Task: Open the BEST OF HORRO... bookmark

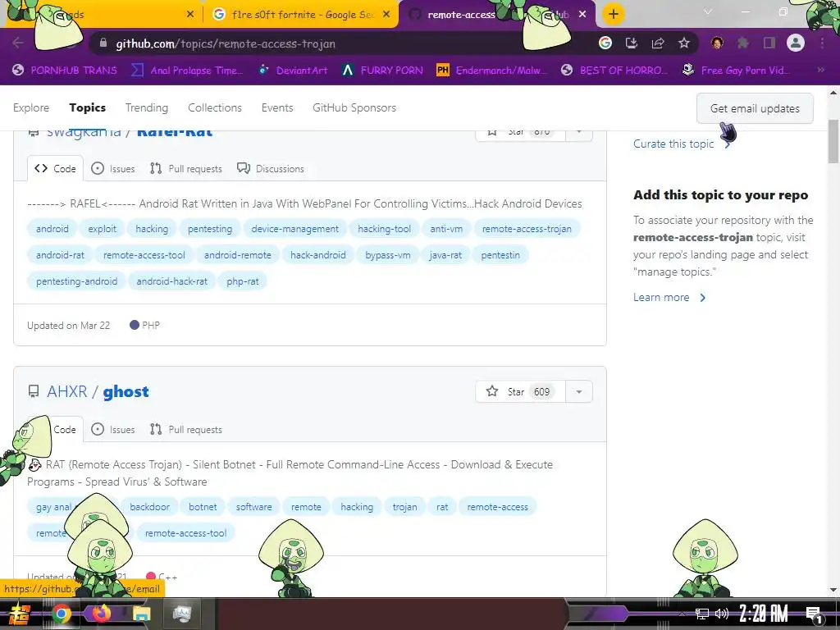Action: click(614, 71)
